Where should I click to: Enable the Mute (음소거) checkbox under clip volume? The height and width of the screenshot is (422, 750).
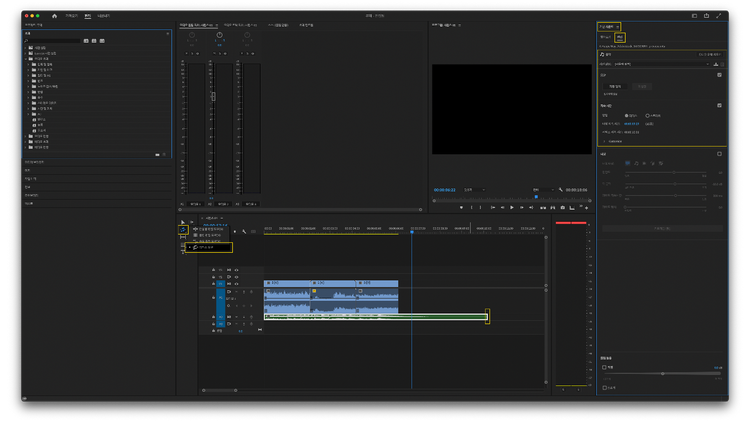click(x=605, y=386)
